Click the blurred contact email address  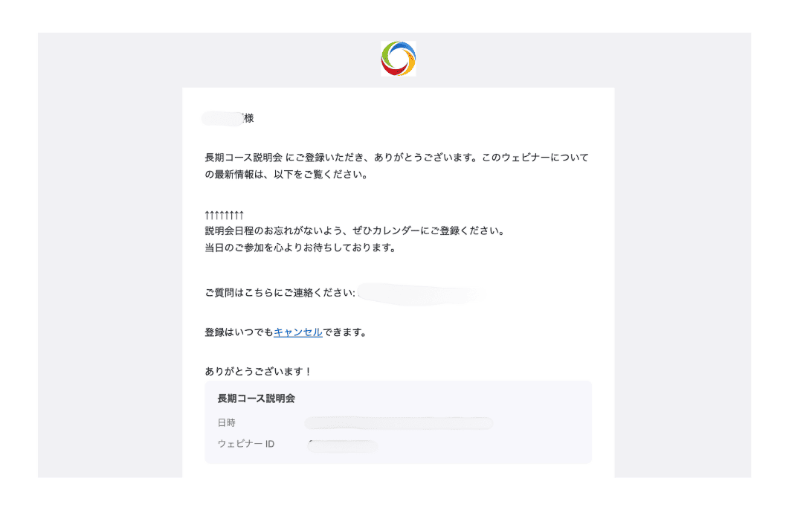[x=420, y=294]
